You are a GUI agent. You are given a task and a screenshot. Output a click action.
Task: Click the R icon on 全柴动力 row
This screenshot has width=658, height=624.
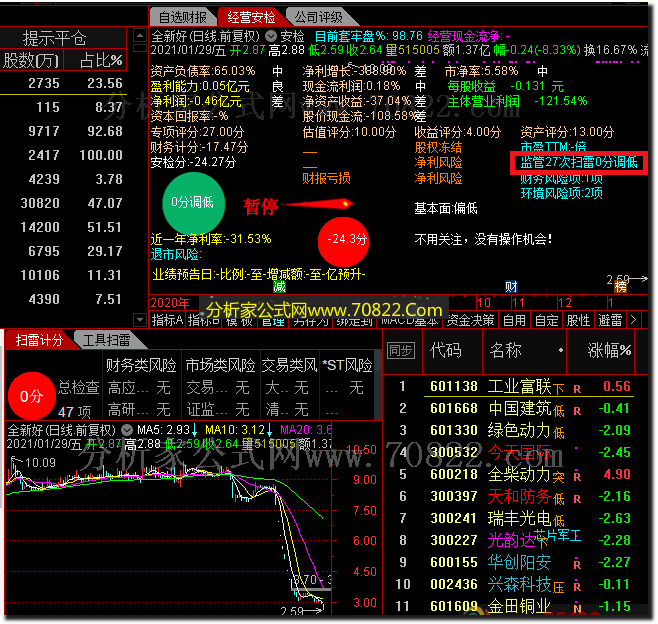click(x=577, y=477)
